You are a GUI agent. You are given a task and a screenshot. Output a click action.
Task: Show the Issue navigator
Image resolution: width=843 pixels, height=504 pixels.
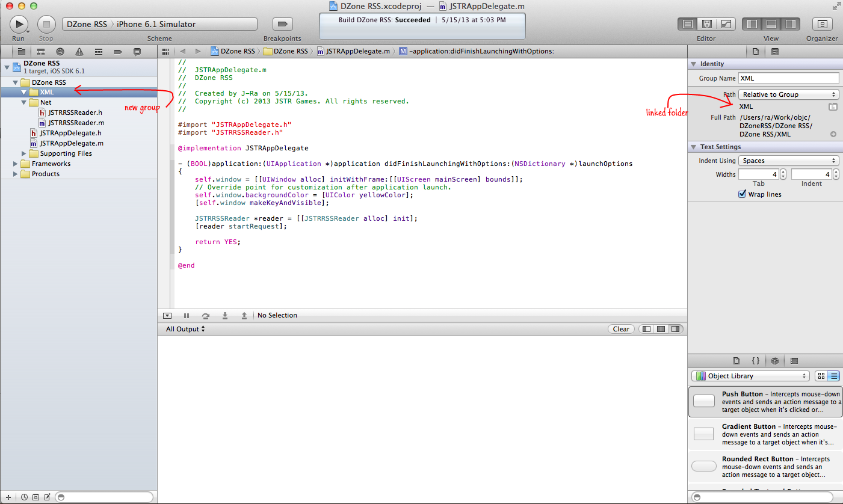79,52
